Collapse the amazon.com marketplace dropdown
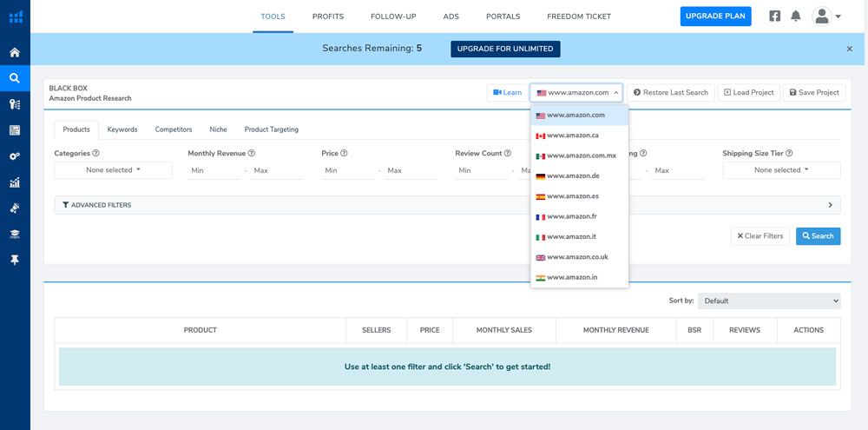868x430 pixels. click(x=576, y=93)
